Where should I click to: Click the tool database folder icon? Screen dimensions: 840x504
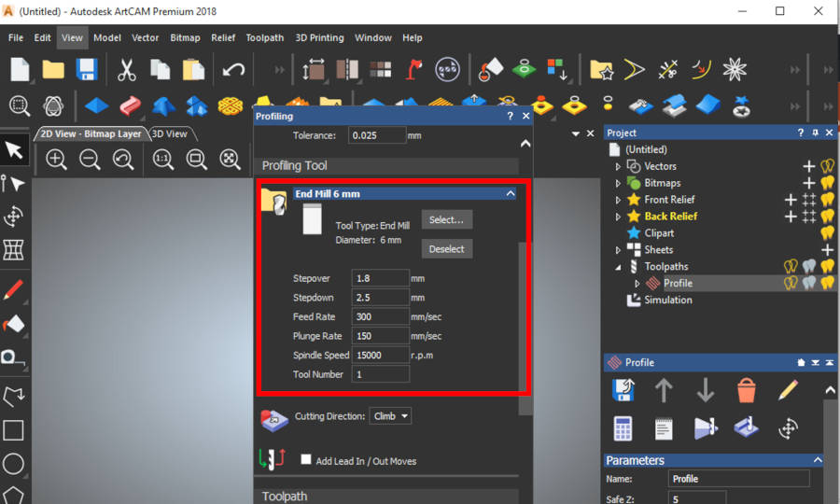273,202
